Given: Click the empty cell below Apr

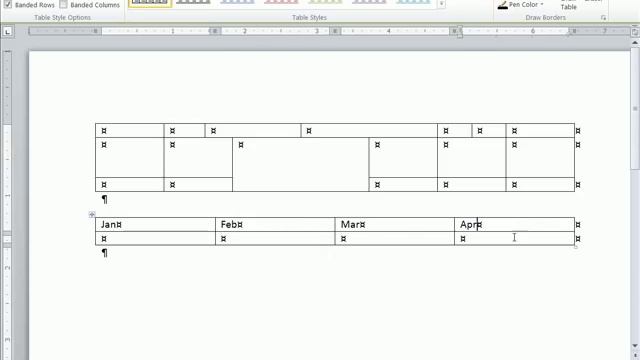Looking at the screenshot, I should (x=514, y=238).
